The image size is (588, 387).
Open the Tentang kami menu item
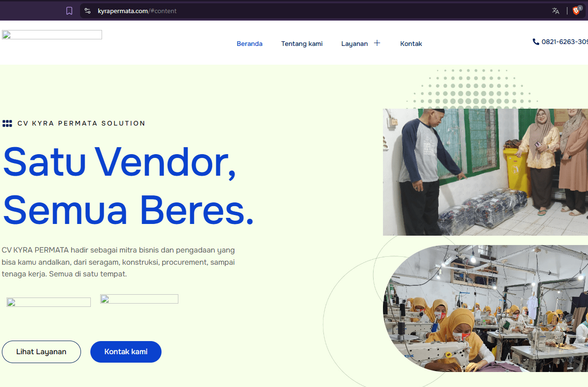[x=302, y=44]
